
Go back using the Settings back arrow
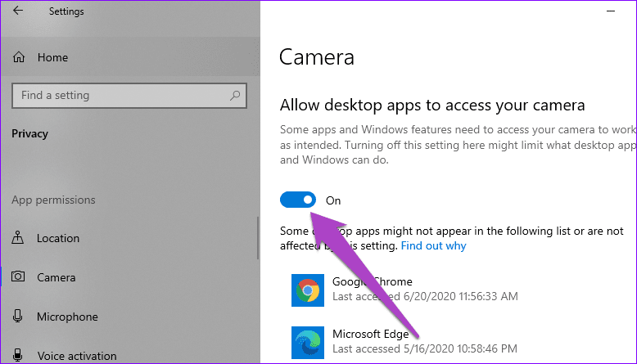pyautogui.click(x=18, y=11)
